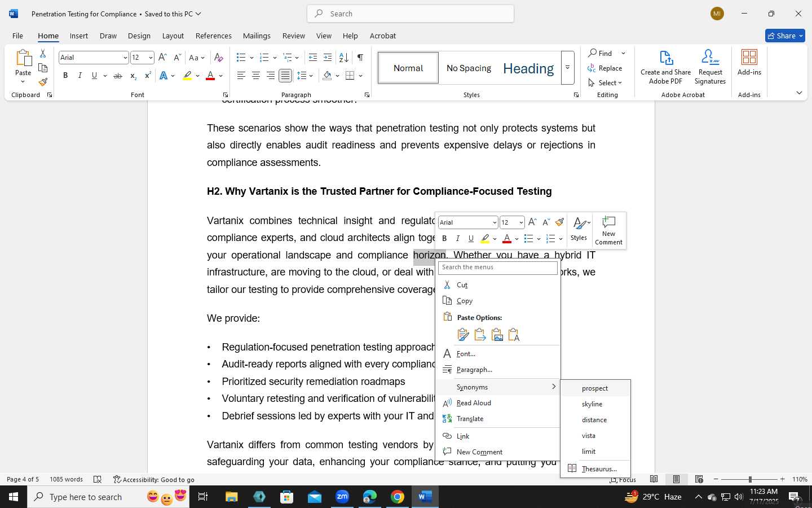Image resolution: width=812 pixels, height=508 pixels.
Task: Click Replace in Editing group
Action: 604,68
